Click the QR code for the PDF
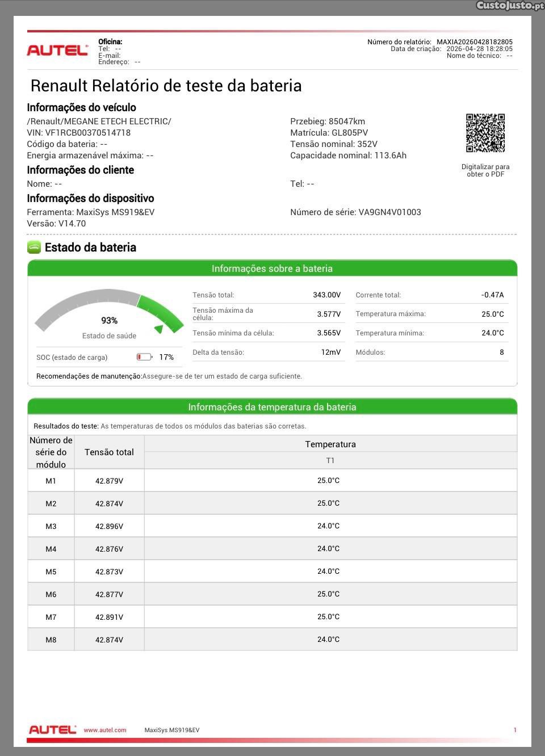 pyautogui.click(x=485, y=133)
